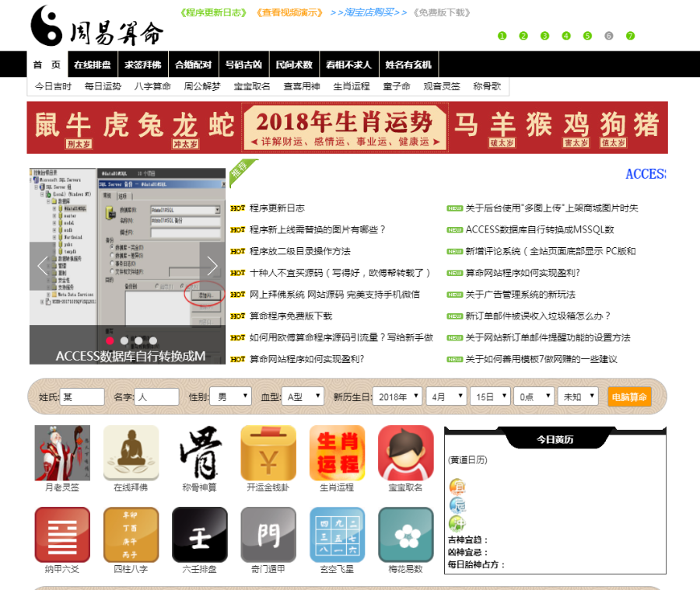Click the 纳甲六爻 hexagram icon
The image size is (700, 590).
point(62,535)
